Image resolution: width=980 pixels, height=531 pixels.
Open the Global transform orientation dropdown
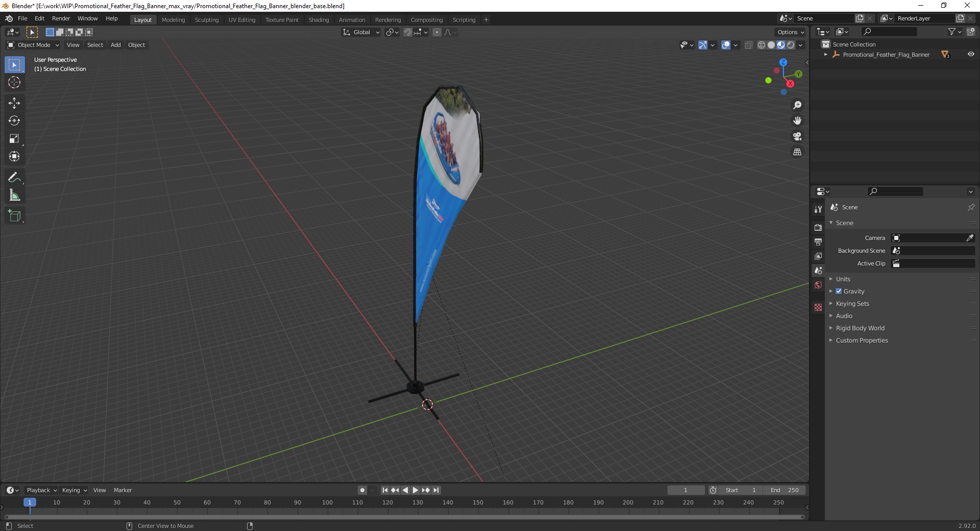point(361,32)
